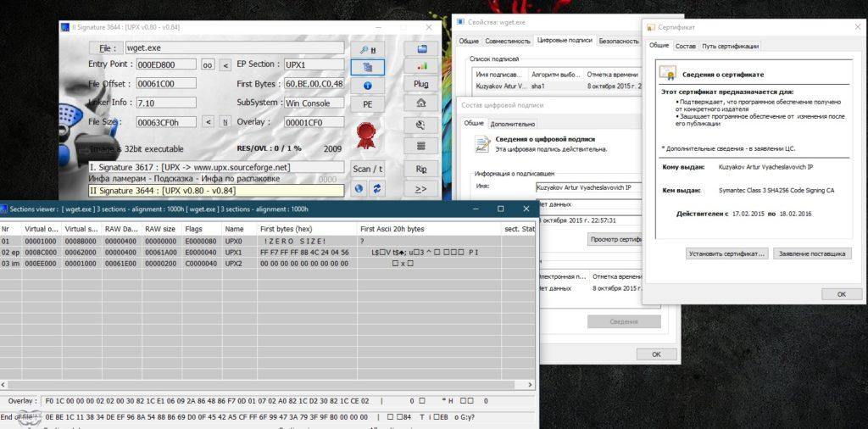868x429 pixels.
Task: Click Просмотр сертификата button
Action: coord(615,239)
